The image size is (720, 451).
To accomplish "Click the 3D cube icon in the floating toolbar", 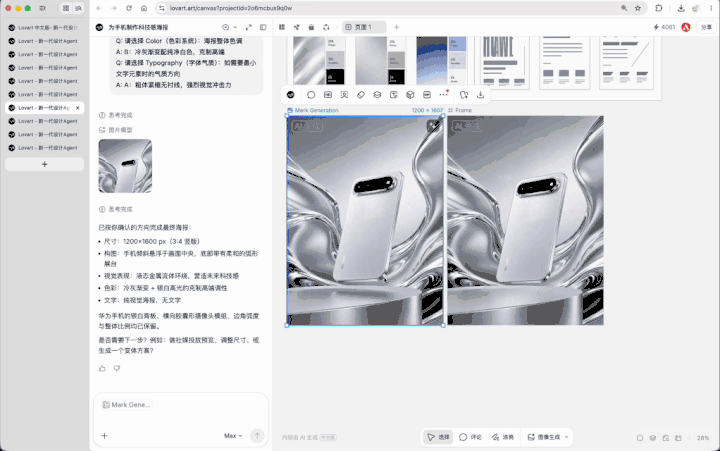I will pyautogui.click(x=410, y=95).
